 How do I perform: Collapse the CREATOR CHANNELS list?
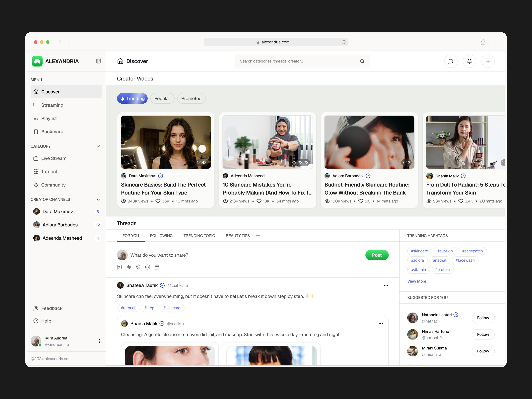[x=98, y=199]
